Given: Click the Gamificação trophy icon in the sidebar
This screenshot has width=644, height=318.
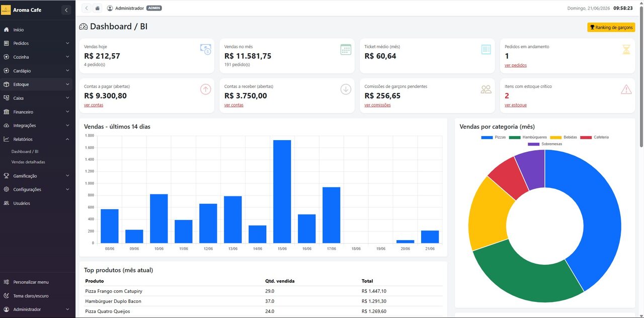Looking at the screenshot, I should [x=6, y=176].
